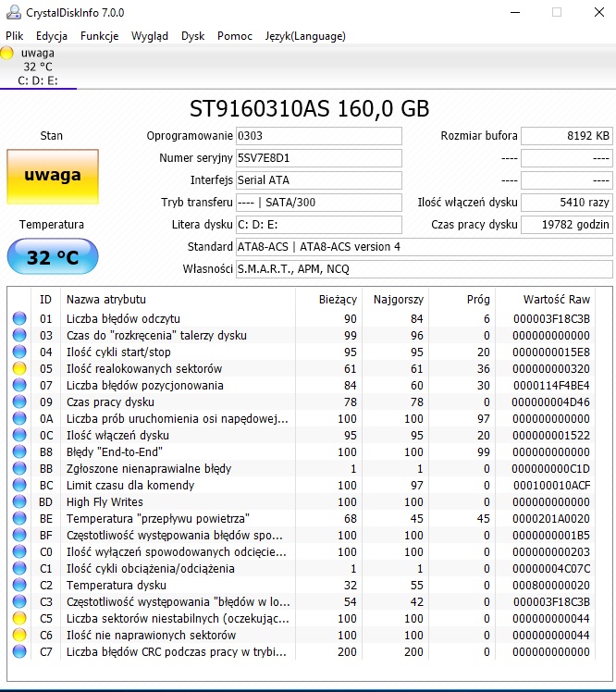Click the Tryb transferu field SATA/300
Image resolution: width=616 pixels, height=692 pixels.
318,202
